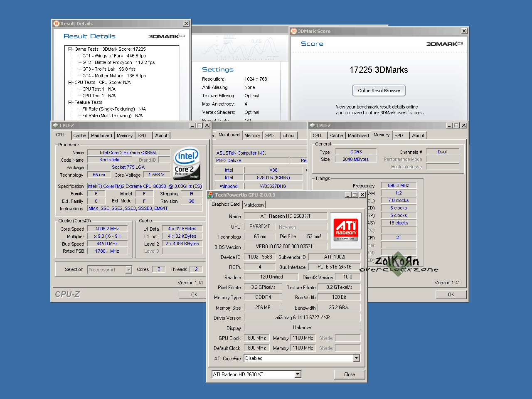Close the Result Details window
Viewport: 532px width, 399px height.
[x=186, y=24]
